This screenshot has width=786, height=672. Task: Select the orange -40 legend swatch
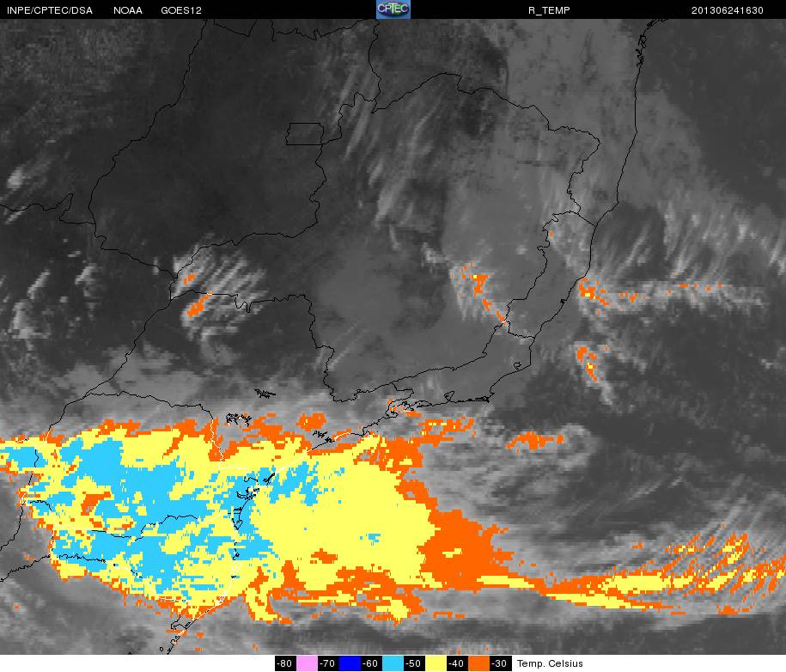(x=478, y=663)
